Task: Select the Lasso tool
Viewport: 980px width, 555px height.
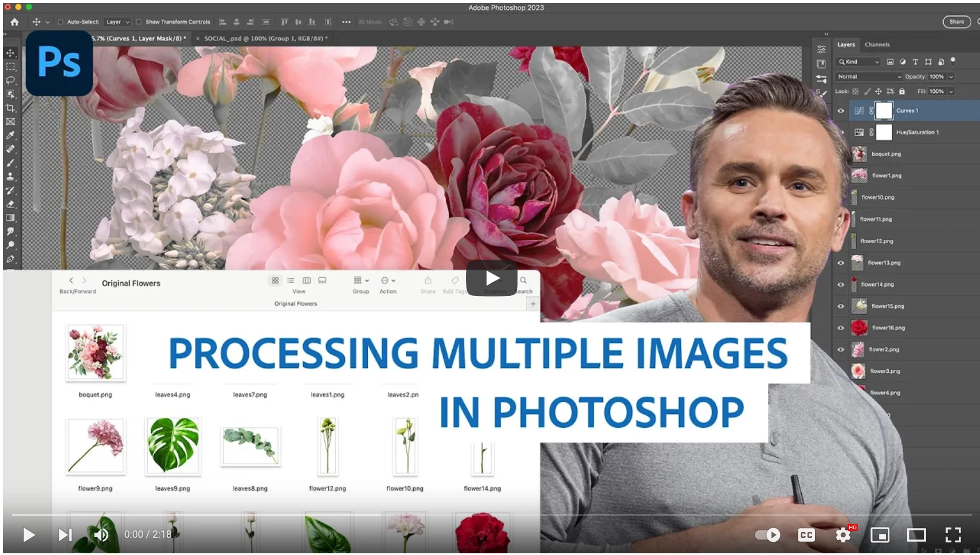Action: click(10, 80)
